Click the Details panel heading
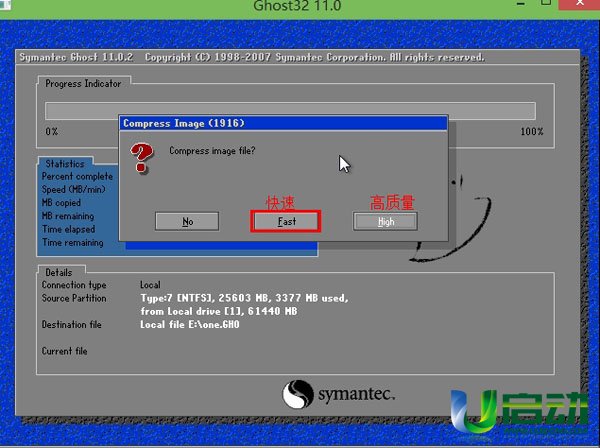The height and width of the screenshot is (448, 600). point(59,272)
